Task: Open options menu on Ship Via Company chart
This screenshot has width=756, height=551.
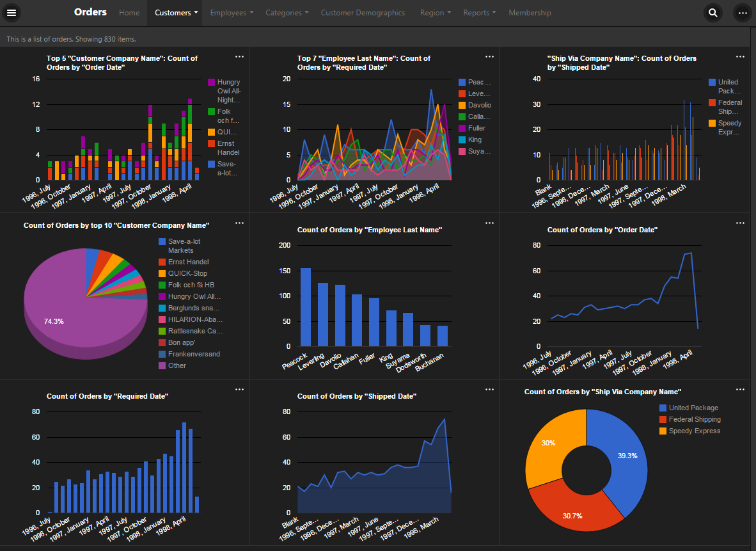Action: tap(740, 56)
